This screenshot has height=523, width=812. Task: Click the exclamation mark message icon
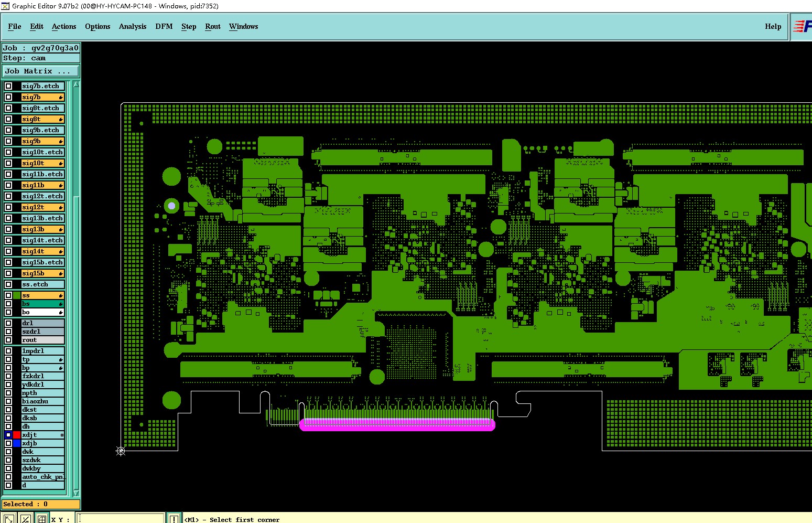[x=174, y=519]
